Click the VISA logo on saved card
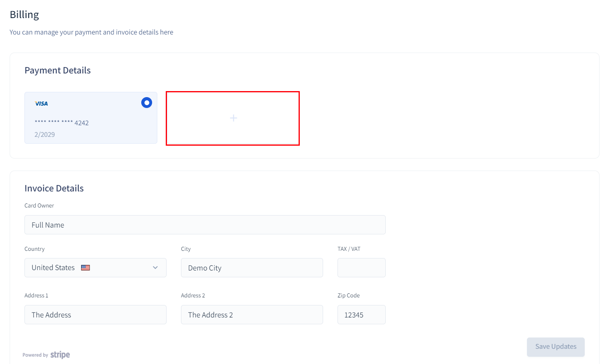 (x=41, y=104)
